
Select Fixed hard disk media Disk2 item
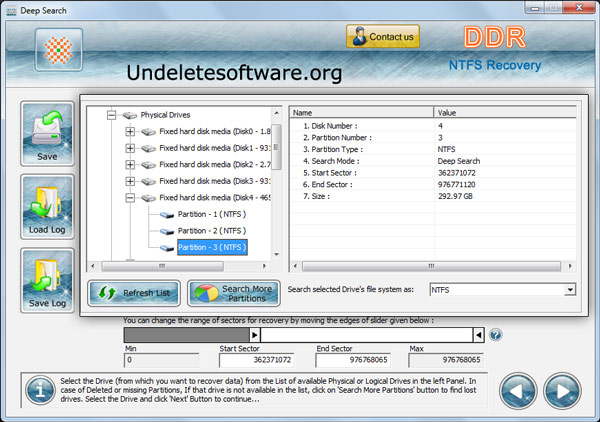coord(215,165)
